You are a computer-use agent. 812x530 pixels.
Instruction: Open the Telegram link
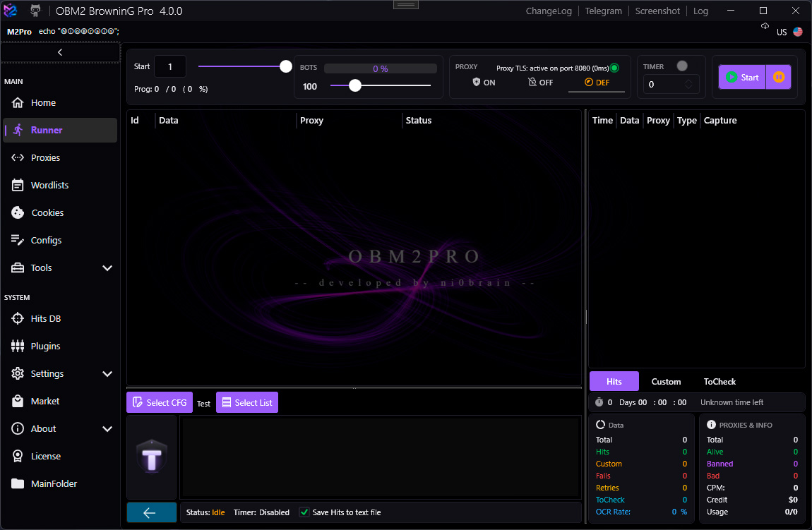[603, 11]
